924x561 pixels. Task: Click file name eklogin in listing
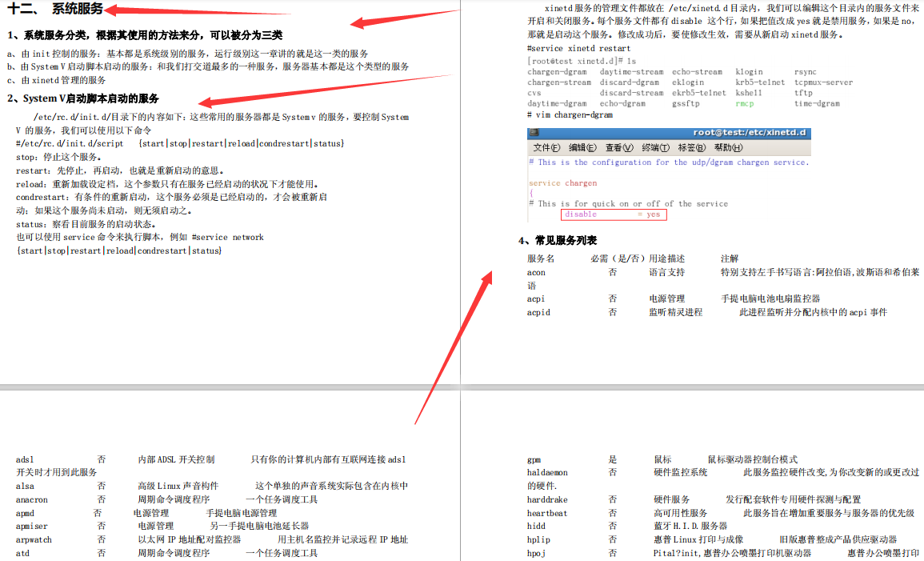tap(688, 82)
